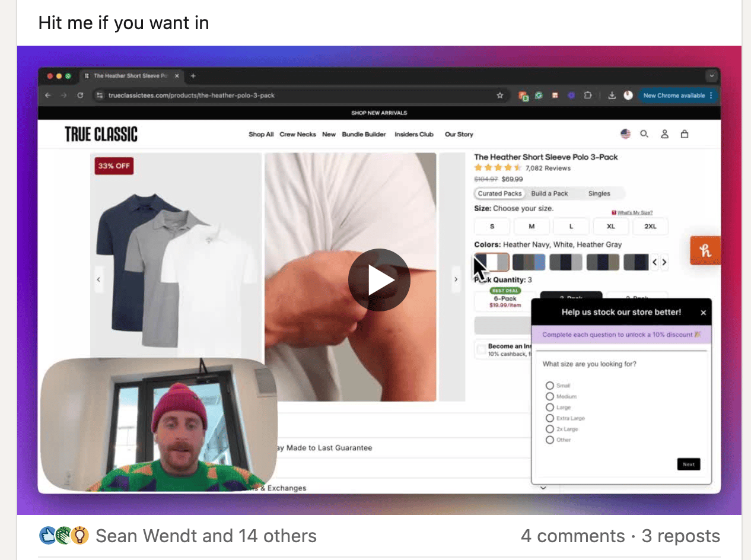Choose size M
Screen dimensions: 751x560
pos(532,227)
